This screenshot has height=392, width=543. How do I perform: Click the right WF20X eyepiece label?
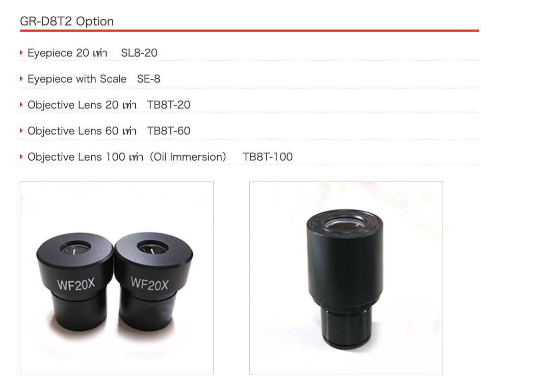(149, 283)
